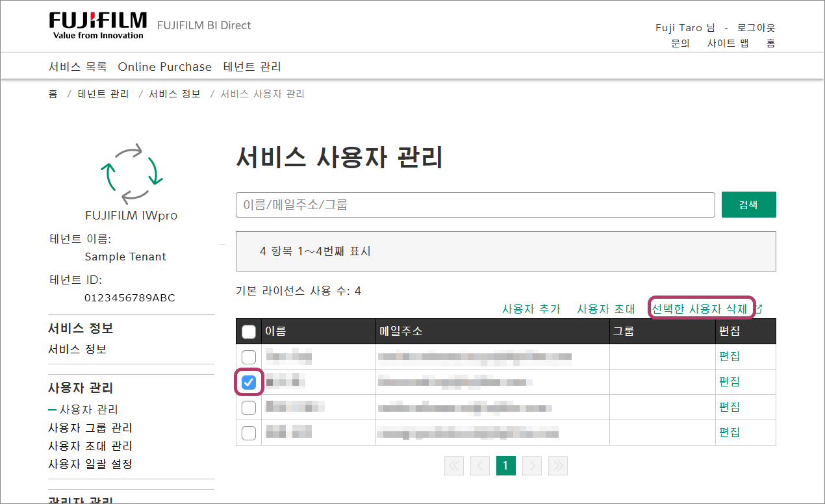Open the Online Purchase menu
The height and width of the screenshot is (504, 825).
click(x=164, y=67)
